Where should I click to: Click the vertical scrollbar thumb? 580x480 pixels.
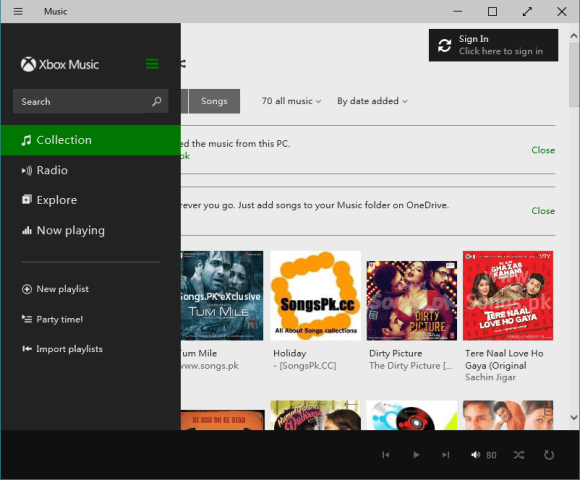point(574,74)
